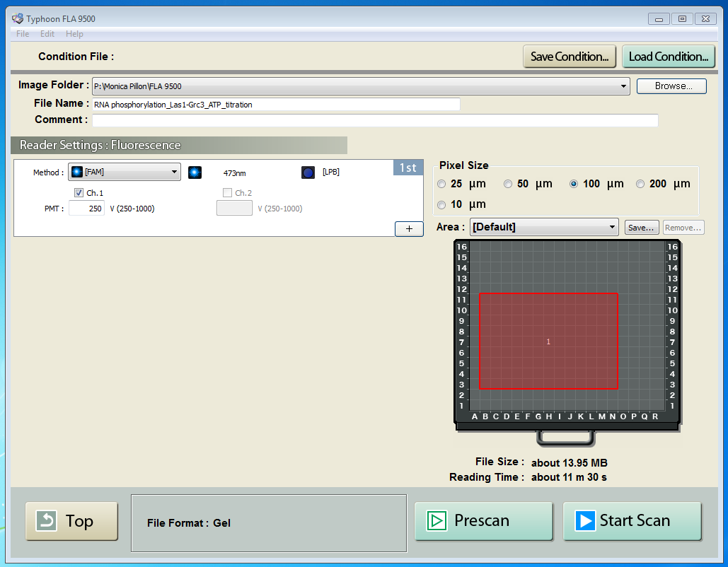This screenshot has height=567, width=728.
Task: Click the 473nm wavelength label
Action: (x=234, y=173)
